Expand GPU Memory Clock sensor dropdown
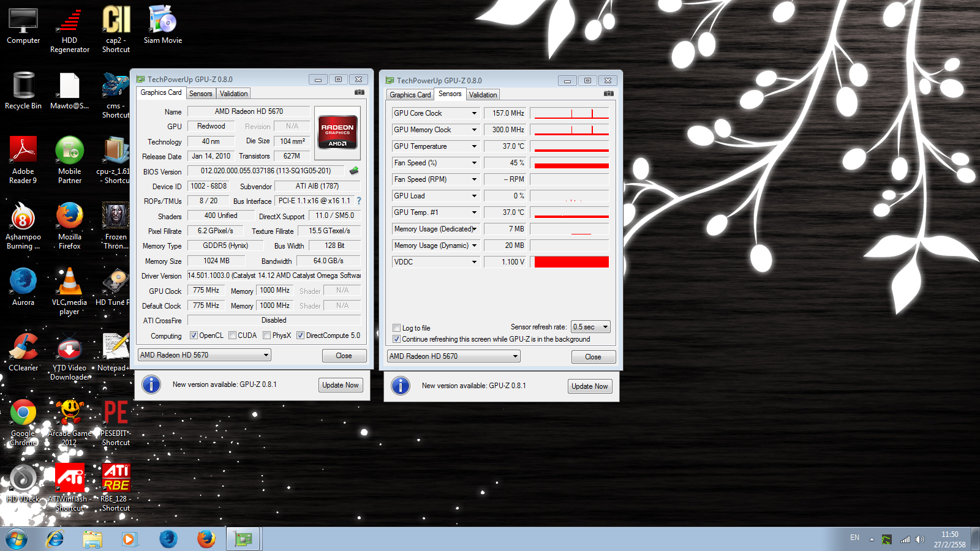The image size is (980, 551). point(474,130)
